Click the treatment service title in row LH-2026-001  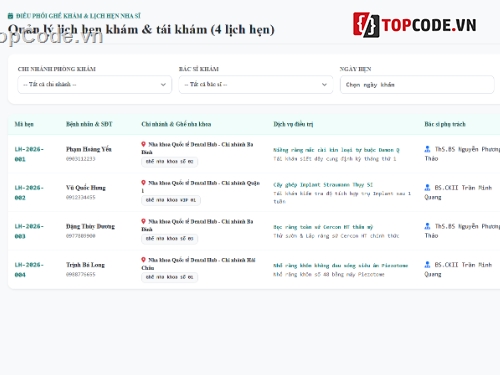[x=336, y=150]
